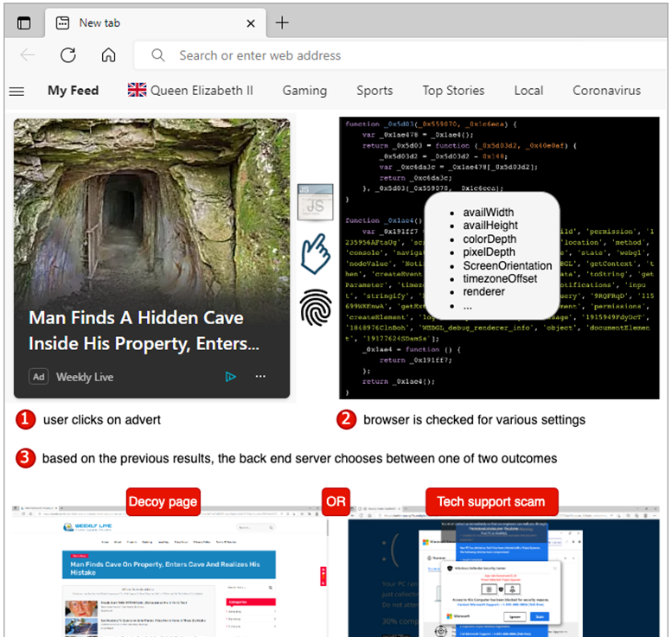Click Ignore button in fake Defender popup
Screen dimensions: 672x637
click(x=515, y=616)
